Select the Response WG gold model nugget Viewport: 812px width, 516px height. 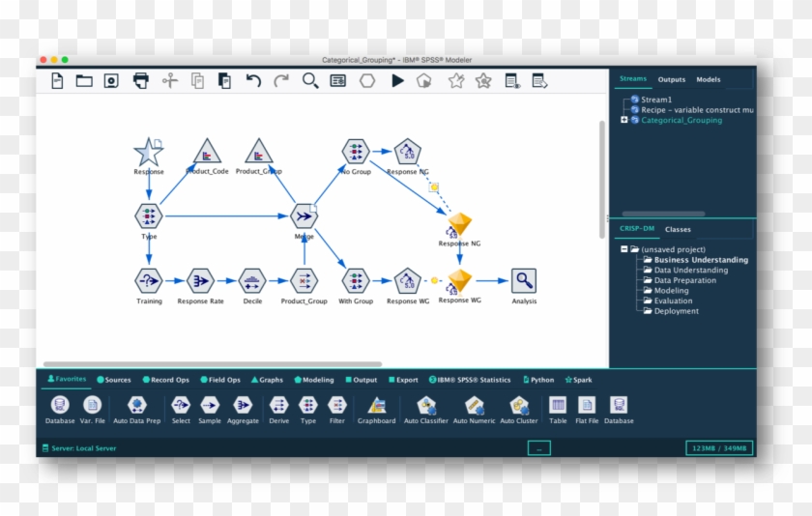coord(459,282)
